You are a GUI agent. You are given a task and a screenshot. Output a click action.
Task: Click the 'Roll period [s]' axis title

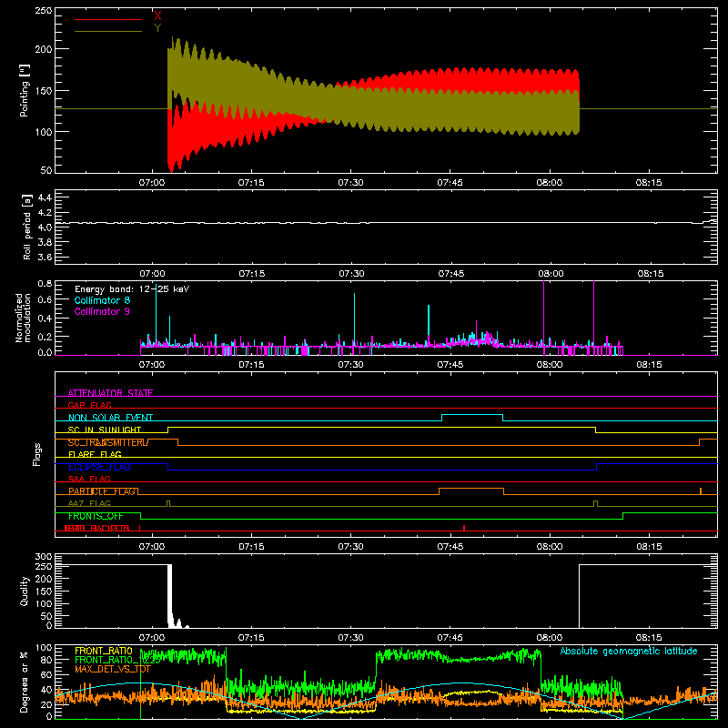click(27, 227)
